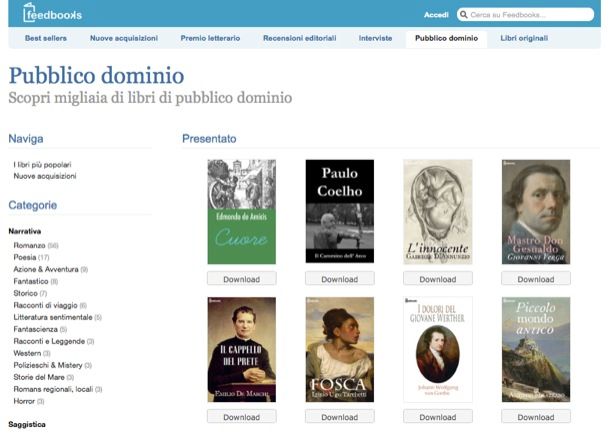Download the Paulo Coelho book
This screenshot has width=610, height=433.
[x=340, y=279]
